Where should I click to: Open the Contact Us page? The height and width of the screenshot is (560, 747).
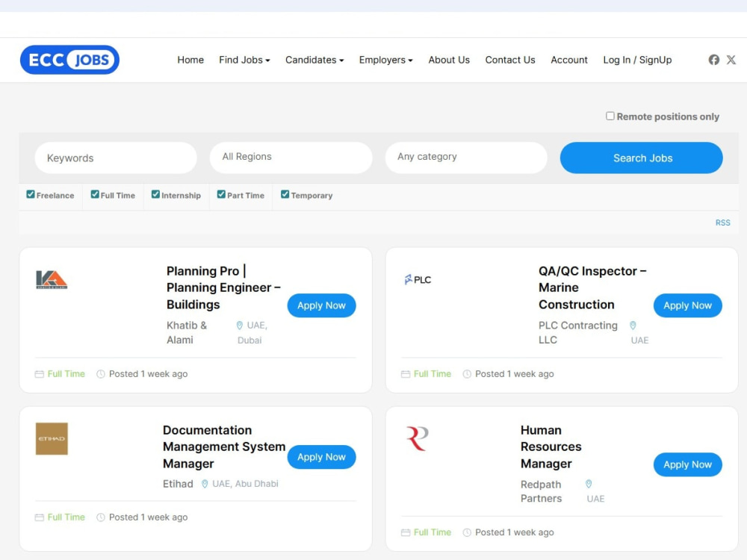510,60
